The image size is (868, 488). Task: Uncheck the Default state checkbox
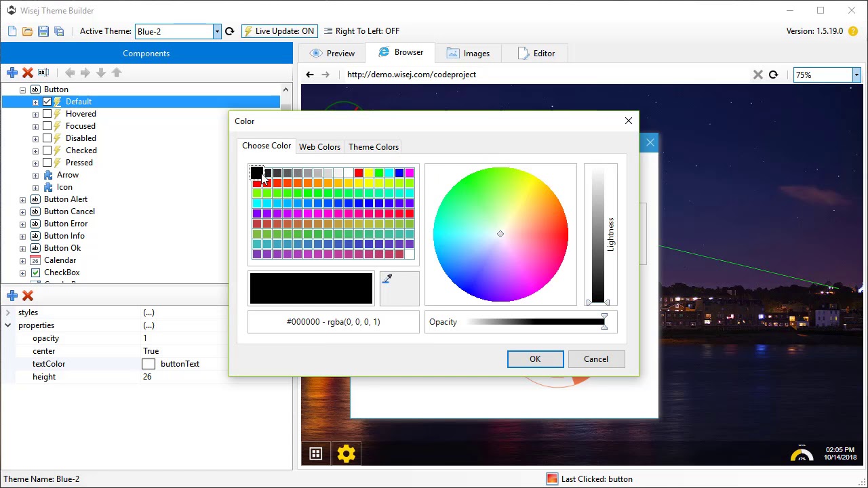tap(47, 102)
